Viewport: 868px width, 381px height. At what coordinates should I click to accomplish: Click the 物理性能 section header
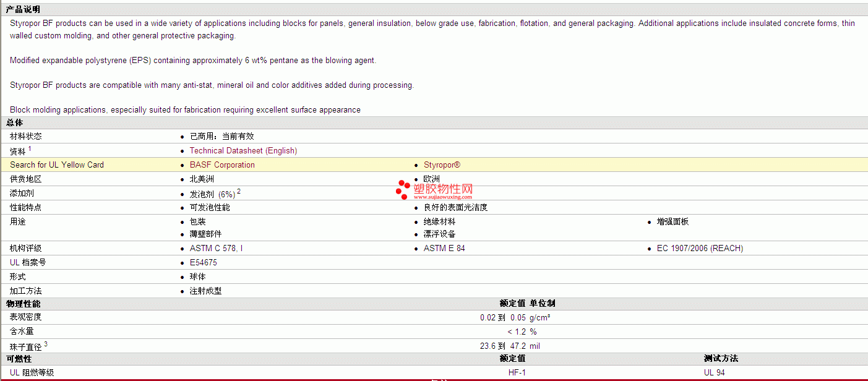click(23, 304)
